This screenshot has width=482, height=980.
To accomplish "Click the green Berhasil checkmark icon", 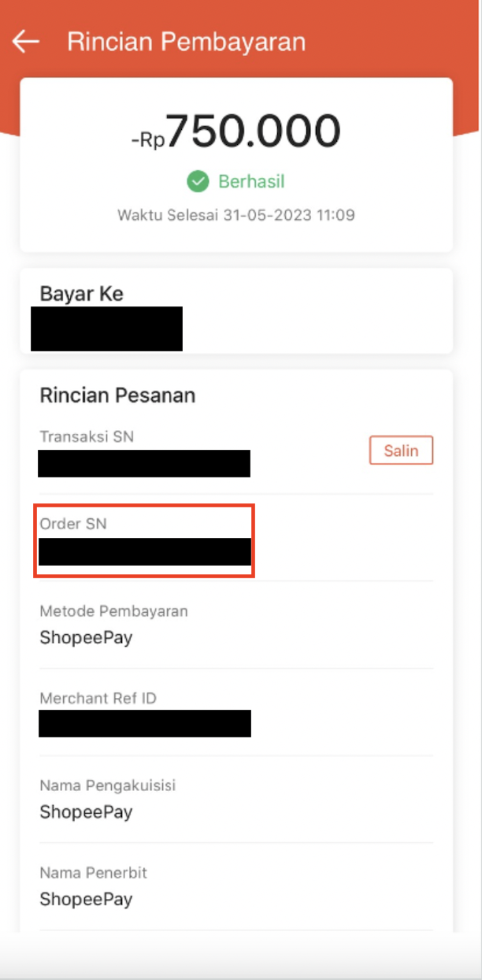I will click(x=198, y=182).
